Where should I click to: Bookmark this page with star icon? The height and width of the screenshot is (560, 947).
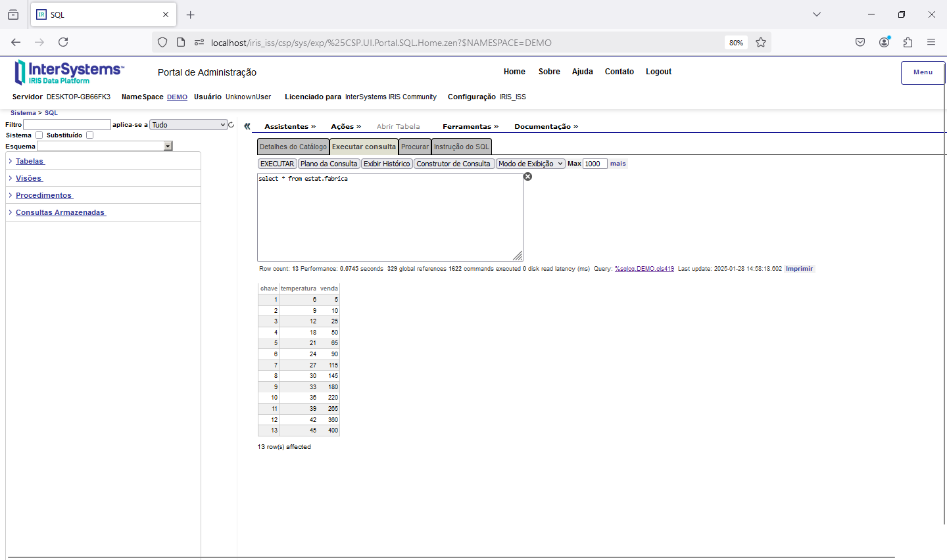(761, 43)
